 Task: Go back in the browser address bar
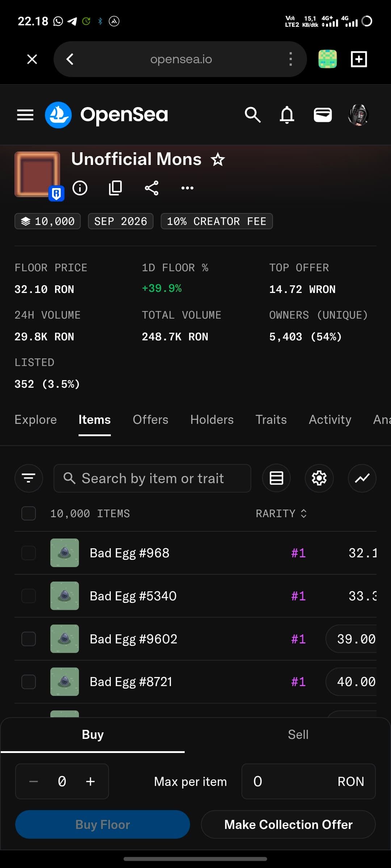[x=70, y=59]
